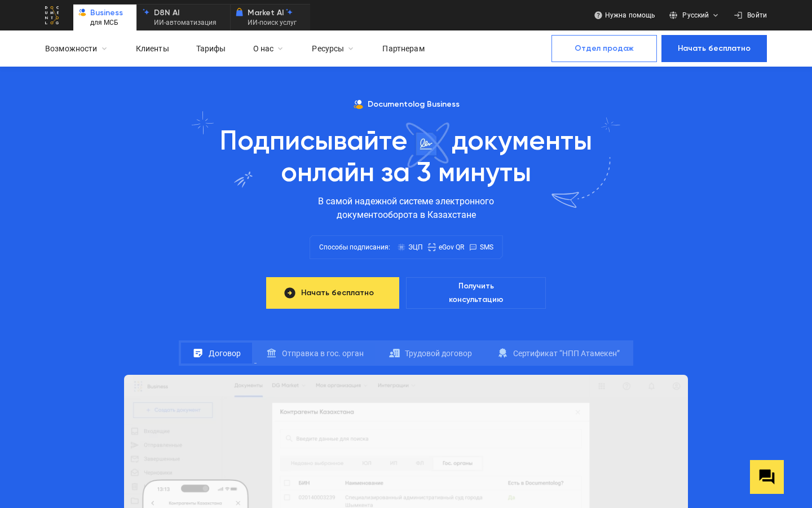Click the Отдел продаж button
Image resolution: width=812 pixels, height=508 pixels.
tap(604, 49)
